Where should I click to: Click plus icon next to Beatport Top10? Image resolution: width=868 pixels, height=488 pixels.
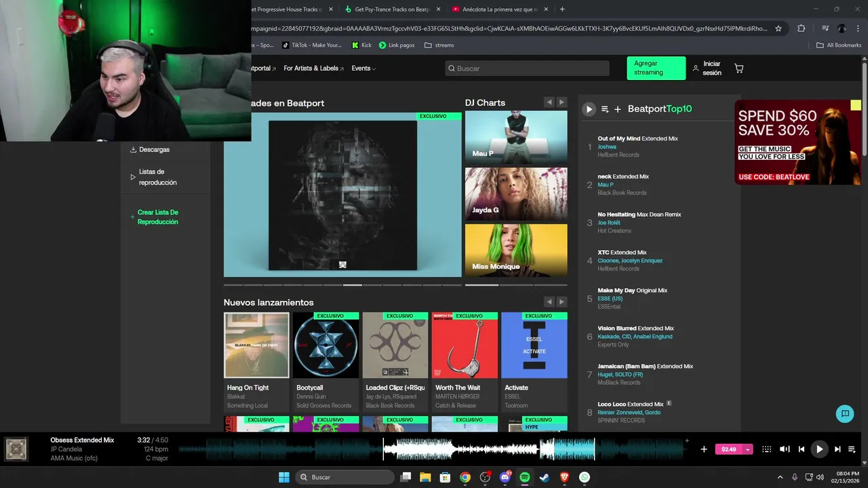(x=618, y=109)
